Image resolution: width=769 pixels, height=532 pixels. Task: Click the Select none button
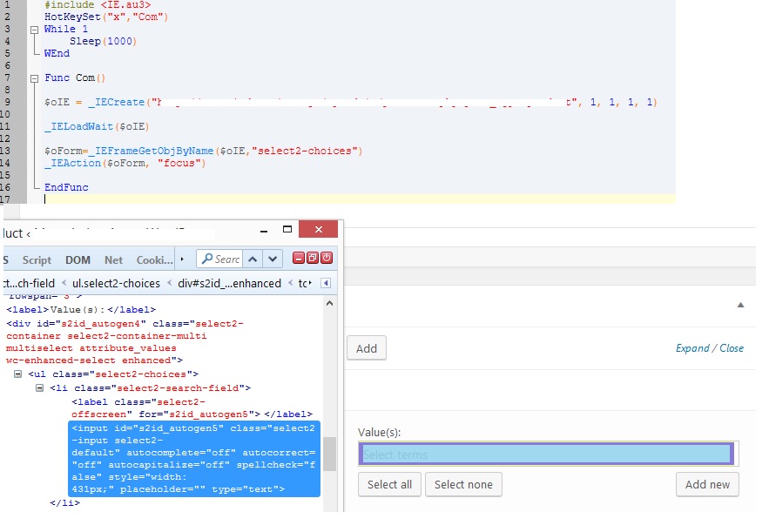(463, 484)
